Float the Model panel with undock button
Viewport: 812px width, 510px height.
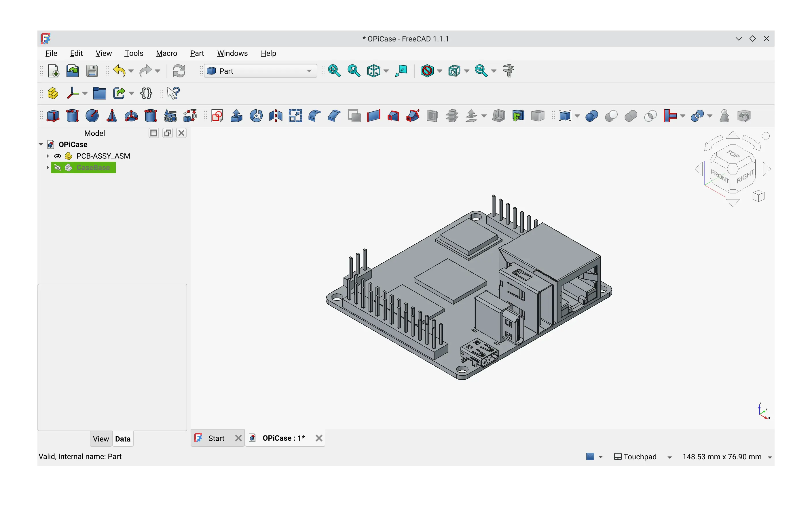167,133
